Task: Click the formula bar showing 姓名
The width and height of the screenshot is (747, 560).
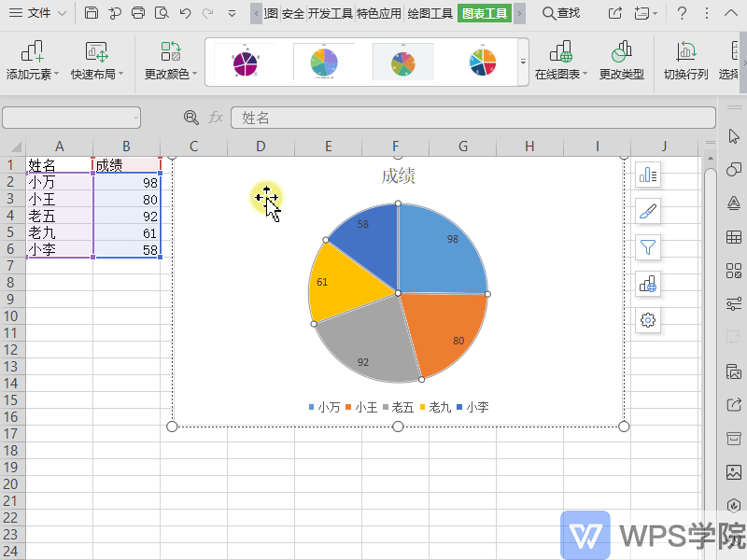Action: (473, 118)
